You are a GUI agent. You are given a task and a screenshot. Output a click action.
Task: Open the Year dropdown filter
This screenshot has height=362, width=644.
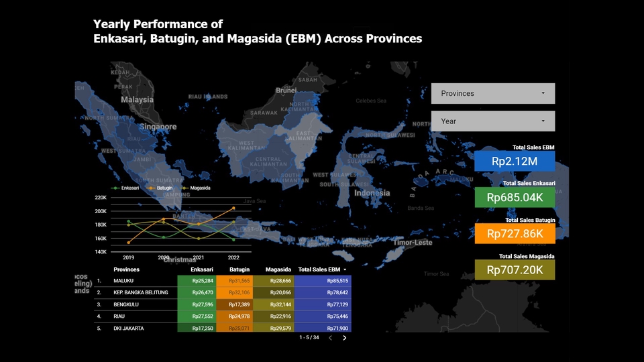493,121
